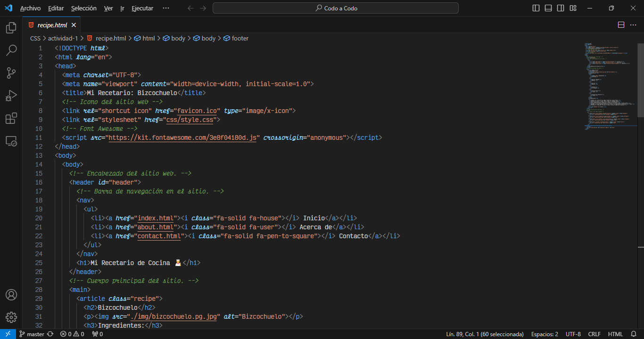644x339 pixels.
Task: Open the master branch picker
Action: click(36, 334)
